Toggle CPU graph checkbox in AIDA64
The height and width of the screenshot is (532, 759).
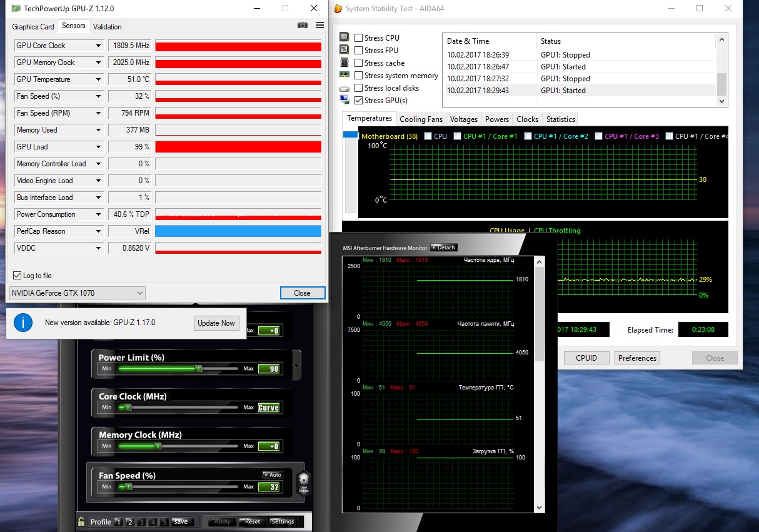pos(428,136)
